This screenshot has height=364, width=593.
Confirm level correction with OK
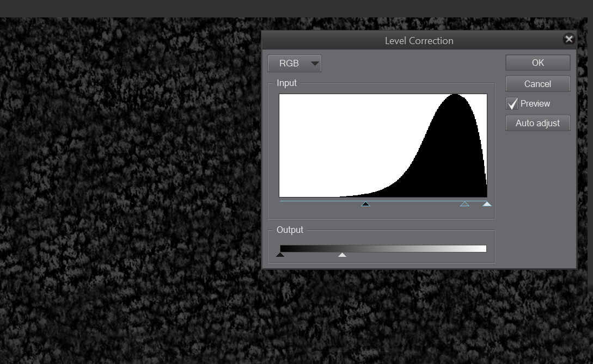click(537, 63)
